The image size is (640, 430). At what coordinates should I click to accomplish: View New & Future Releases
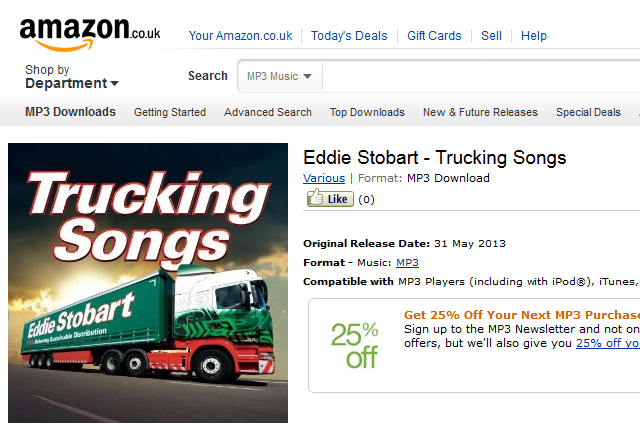pos(480,112)
